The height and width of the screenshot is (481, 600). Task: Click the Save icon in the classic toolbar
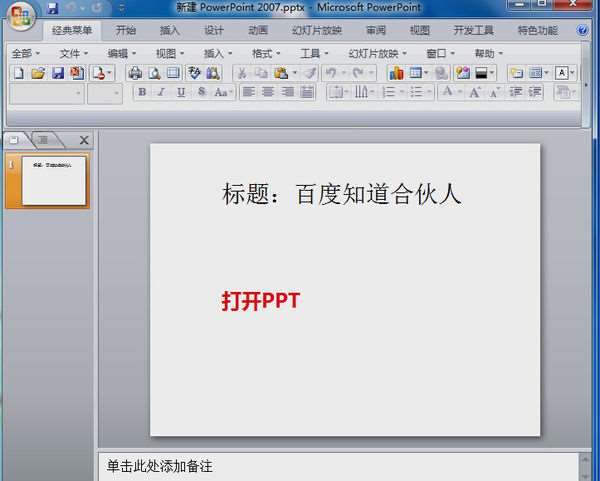[x=58, y=73]
